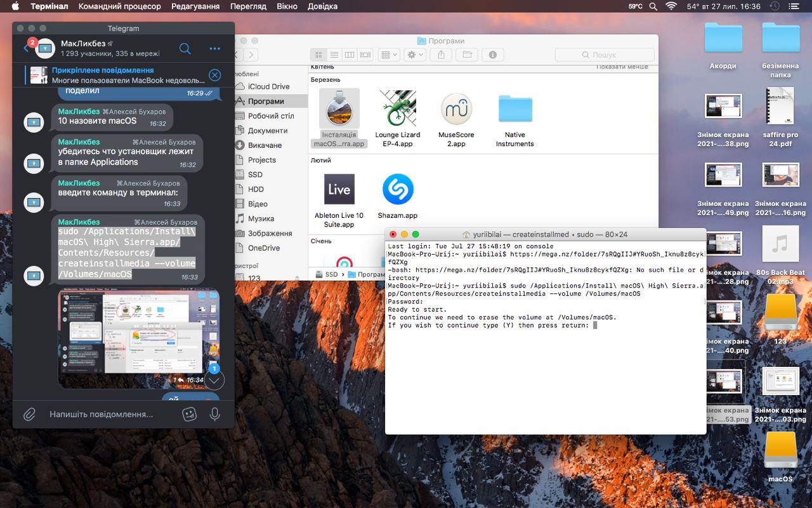Select Викачане in Finder sidebar
This screenshot has width=812, height=508.
click(265, 145)
